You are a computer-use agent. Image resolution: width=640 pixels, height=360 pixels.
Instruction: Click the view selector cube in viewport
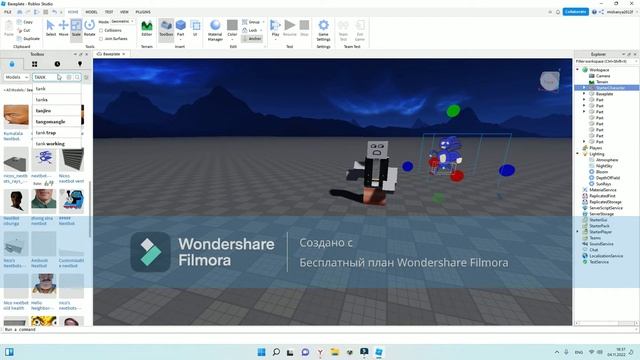click(549, 81)
